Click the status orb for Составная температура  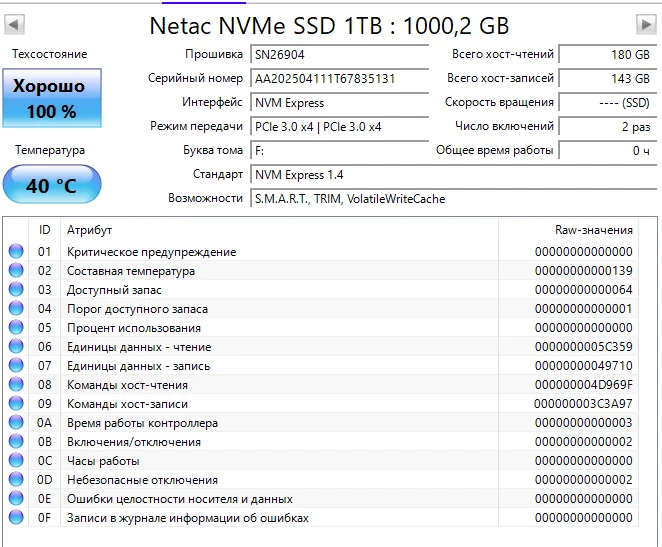(x=16, y=271)
